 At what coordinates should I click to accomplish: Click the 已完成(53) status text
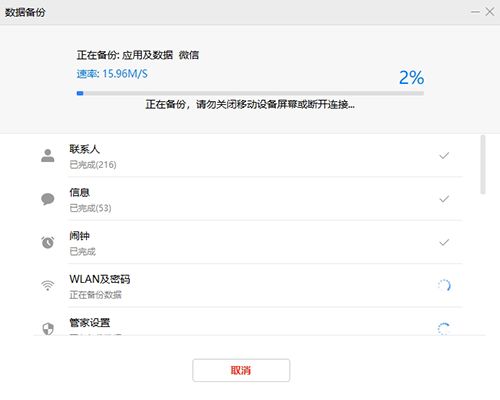[90, 208]
